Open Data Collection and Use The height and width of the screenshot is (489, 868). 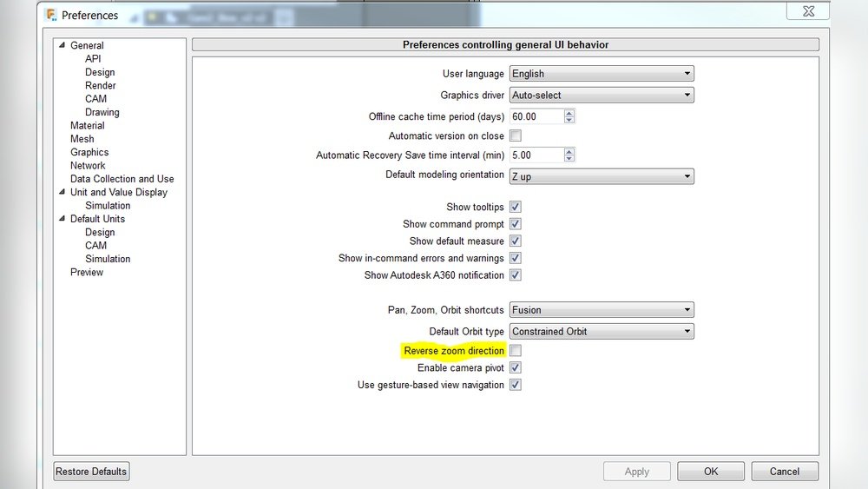pos(122,179)
